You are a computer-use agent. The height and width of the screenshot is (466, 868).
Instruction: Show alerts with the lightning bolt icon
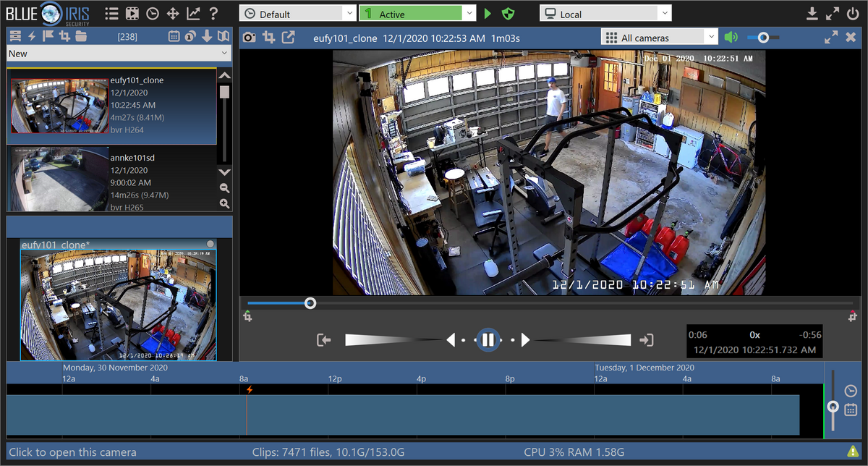[x=32, y=36]
